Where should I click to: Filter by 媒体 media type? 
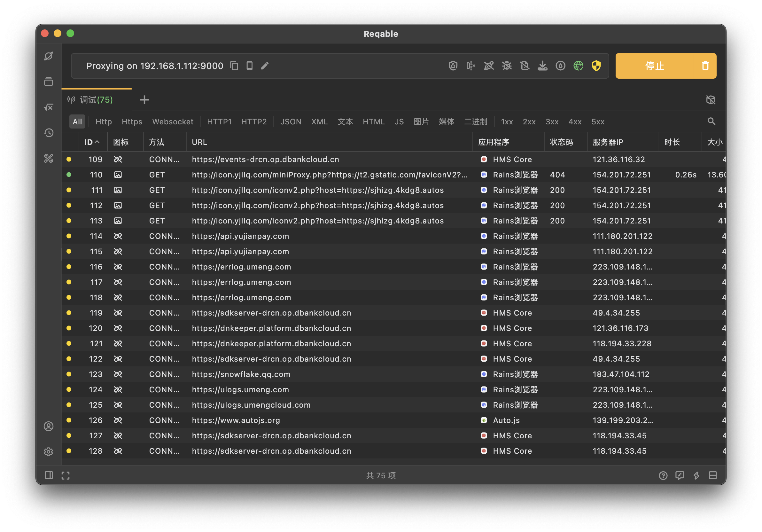pyautogui.click(x=447, y=122)
